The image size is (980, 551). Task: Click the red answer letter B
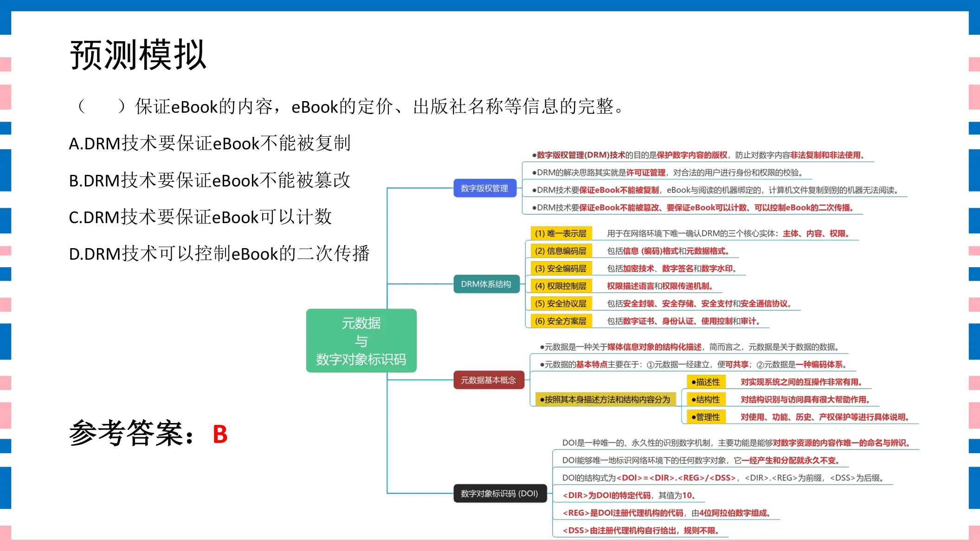click(220, 435)
